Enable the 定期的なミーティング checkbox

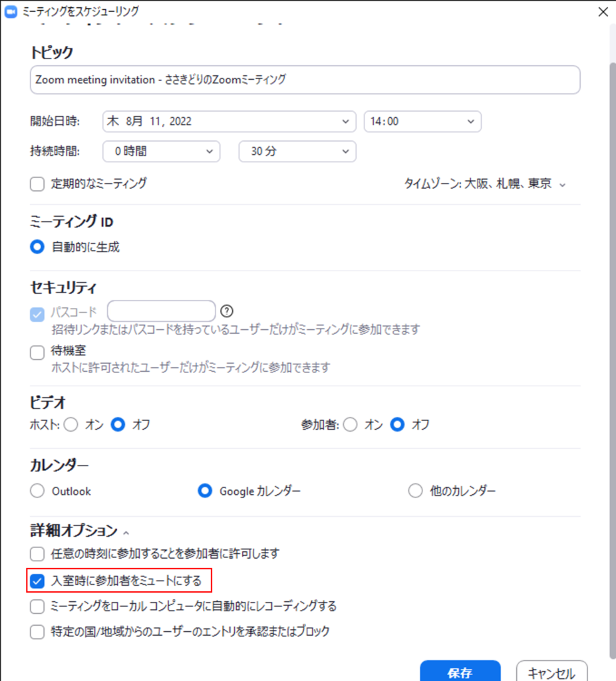(37, 184)
